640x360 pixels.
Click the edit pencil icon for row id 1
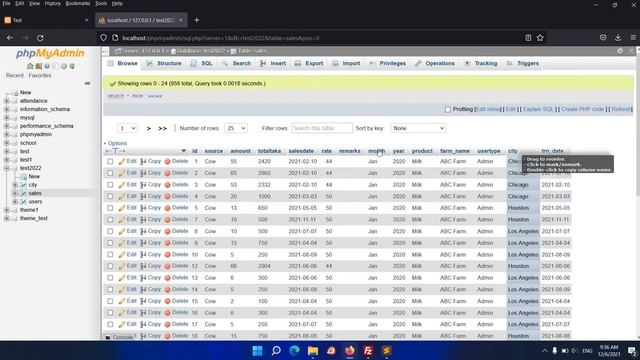coord(122,162)
